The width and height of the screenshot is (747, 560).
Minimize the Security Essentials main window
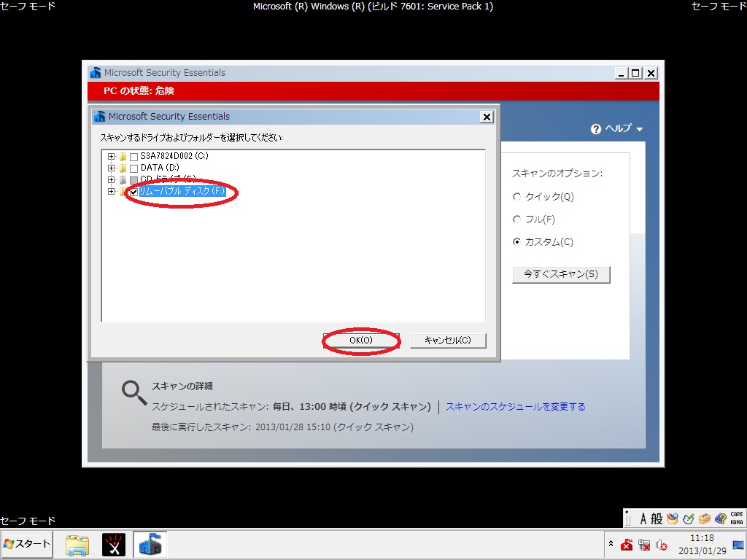pyautogui.click(x=621, y=74)
